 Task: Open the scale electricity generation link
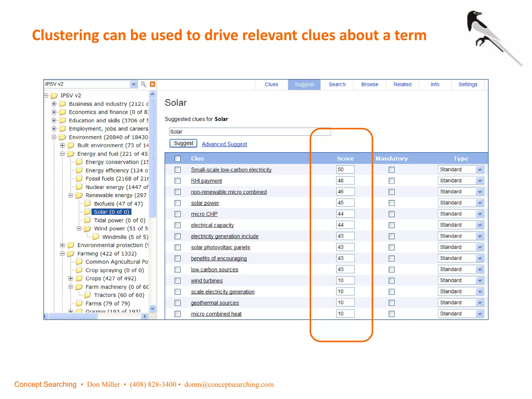pyautogui.click(x=223, y=292)
